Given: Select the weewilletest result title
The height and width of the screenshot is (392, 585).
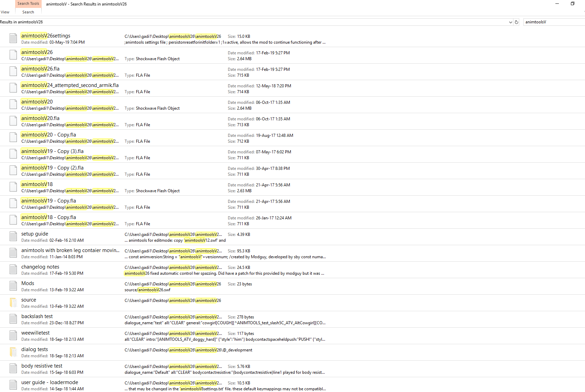Looking at the screenshot, I should (x=35, y=333).
